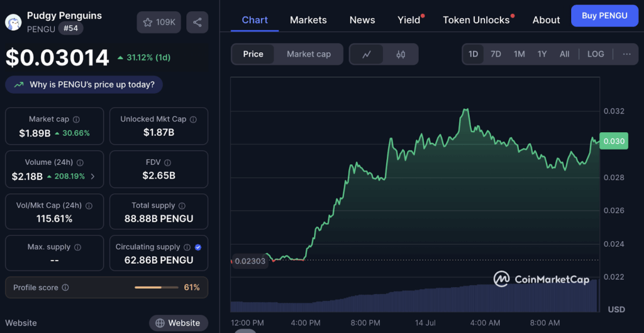The width and height of the screenshot is (644, 333).
Task: Toggle chart to Market cap view
Action: tap(308, 54)
